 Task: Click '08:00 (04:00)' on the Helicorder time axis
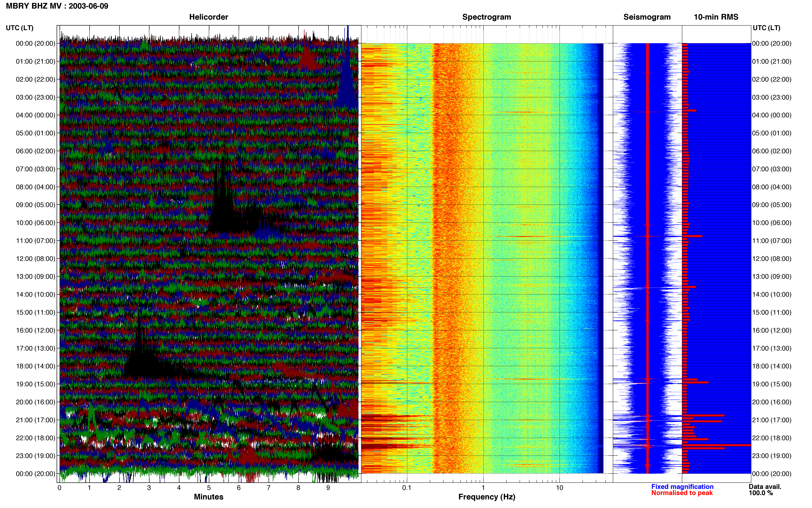click(x=36, y=187)
